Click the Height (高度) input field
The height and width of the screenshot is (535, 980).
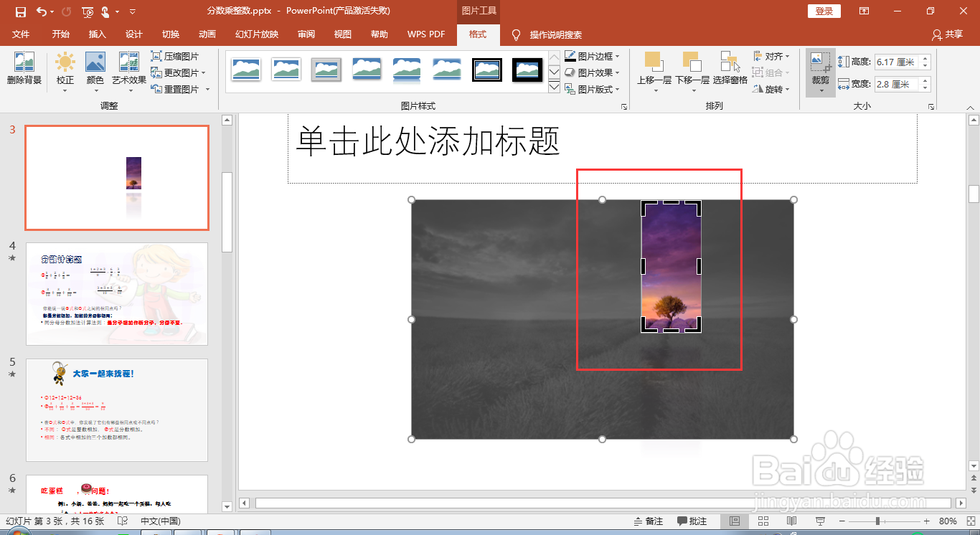point(897,62)
